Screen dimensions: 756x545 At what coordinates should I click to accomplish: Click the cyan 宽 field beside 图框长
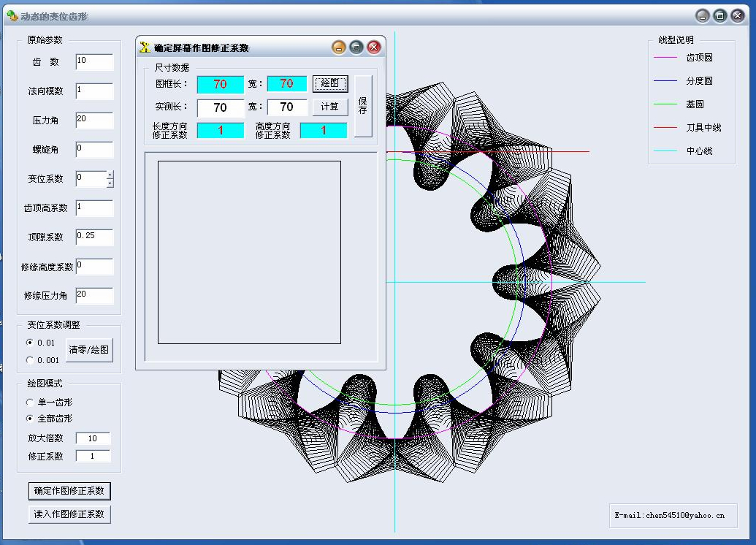click(287, 83)
